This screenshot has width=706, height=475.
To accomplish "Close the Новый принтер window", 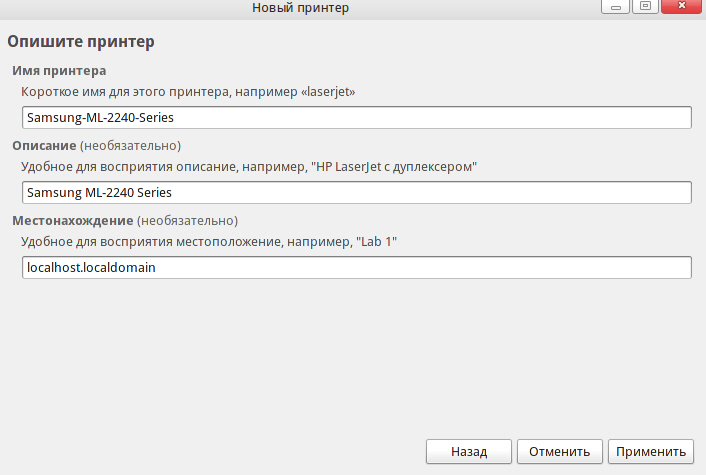I will pyautogui.click(x=681, y=6).
